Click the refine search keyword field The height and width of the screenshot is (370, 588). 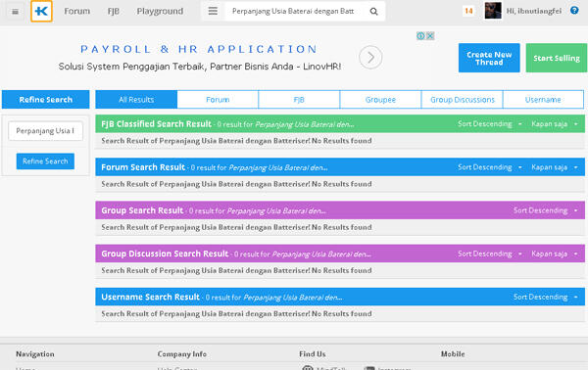pos(45,131)
